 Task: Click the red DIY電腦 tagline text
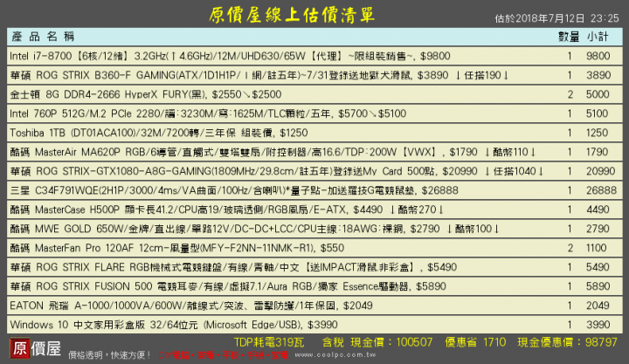224,355
